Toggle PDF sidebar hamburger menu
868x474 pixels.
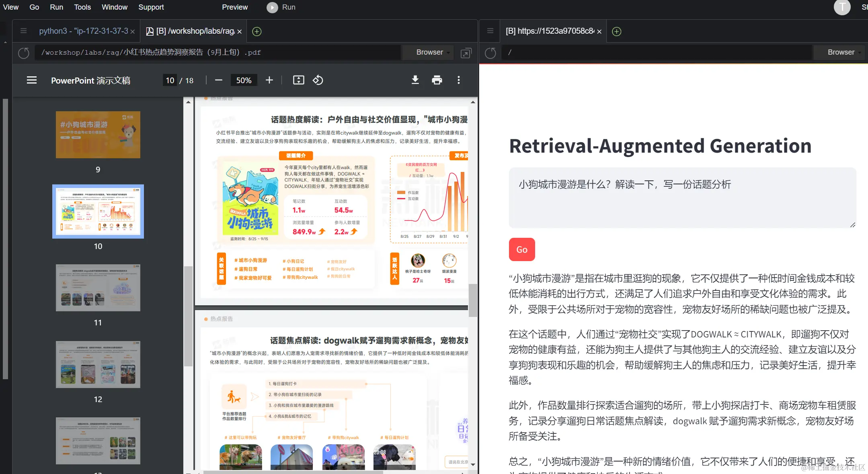pos(32,80)
